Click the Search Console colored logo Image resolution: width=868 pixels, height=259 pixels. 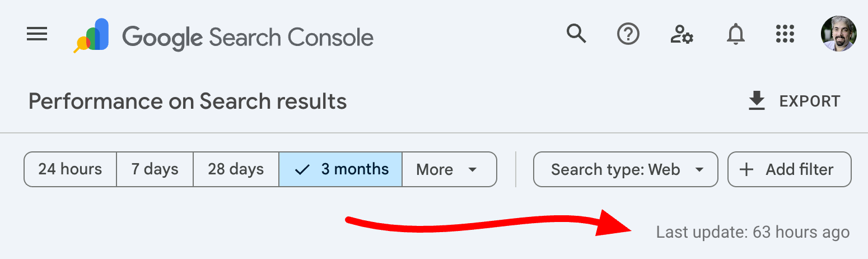coord(91,36)
